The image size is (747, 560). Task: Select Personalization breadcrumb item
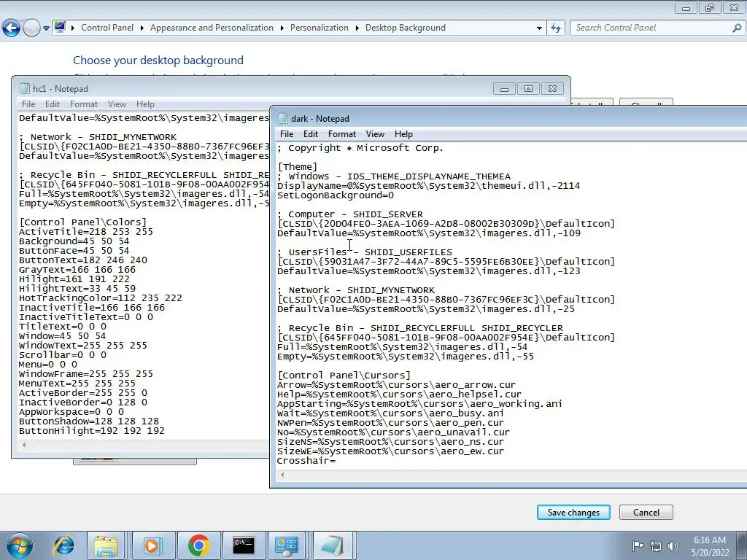coord(320,28)
